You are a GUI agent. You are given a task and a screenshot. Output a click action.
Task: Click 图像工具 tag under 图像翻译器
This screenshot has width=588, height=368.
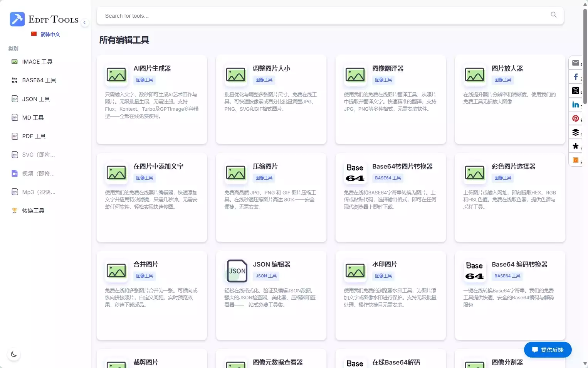(383, 80)
